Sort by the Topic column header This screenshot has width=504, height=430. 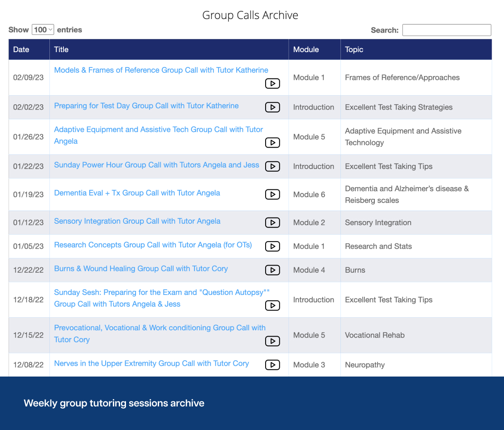354,49
